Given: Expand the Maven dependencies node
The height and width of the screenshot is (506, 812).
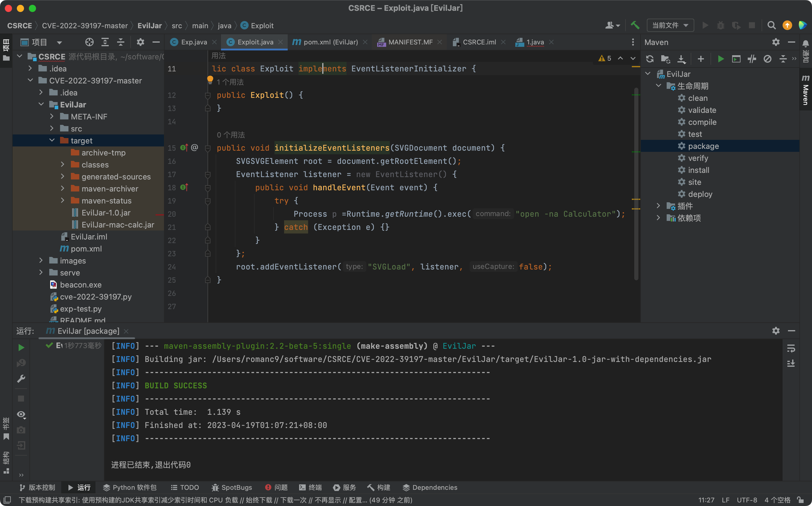Looking at the screenshot, I should (658, 218).
